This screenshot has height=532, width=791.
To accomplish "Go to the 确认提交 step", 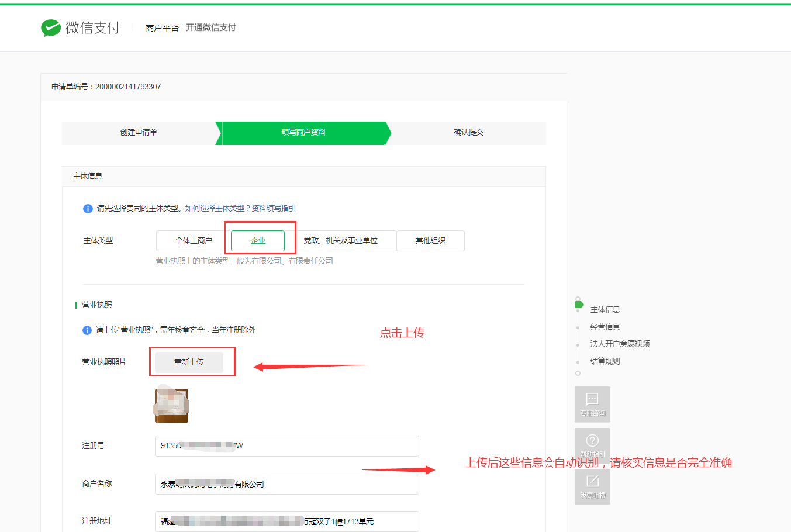I will (468, 133).
